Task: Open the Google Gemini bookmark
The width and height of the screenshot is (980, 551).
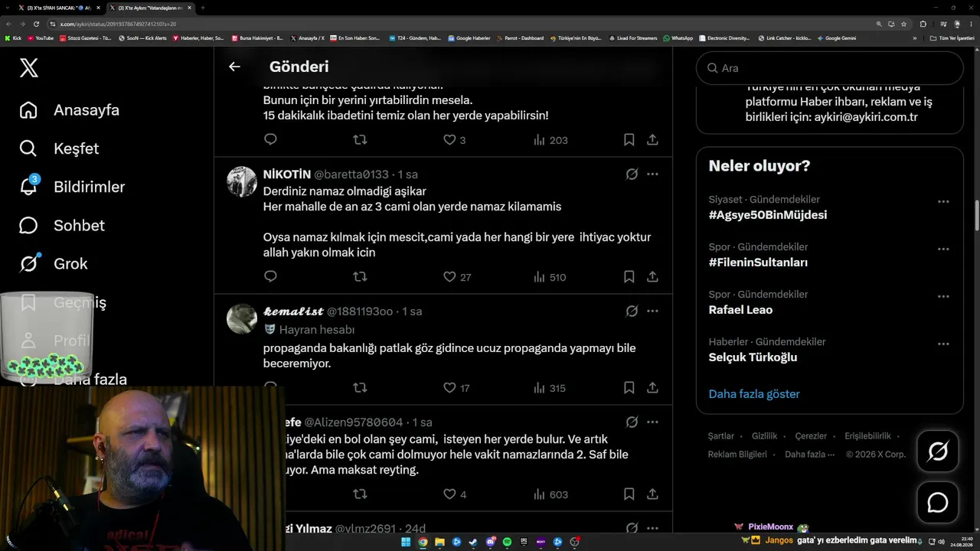Action: coord(837,38)
